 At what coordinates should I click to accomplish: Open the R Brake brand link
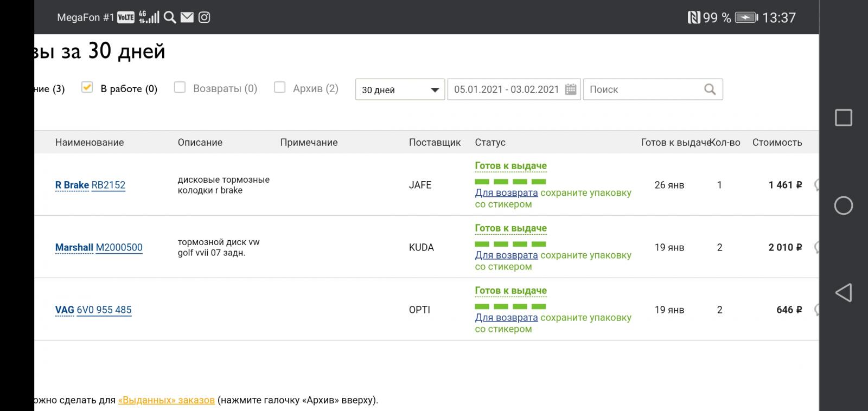point(72,185)
